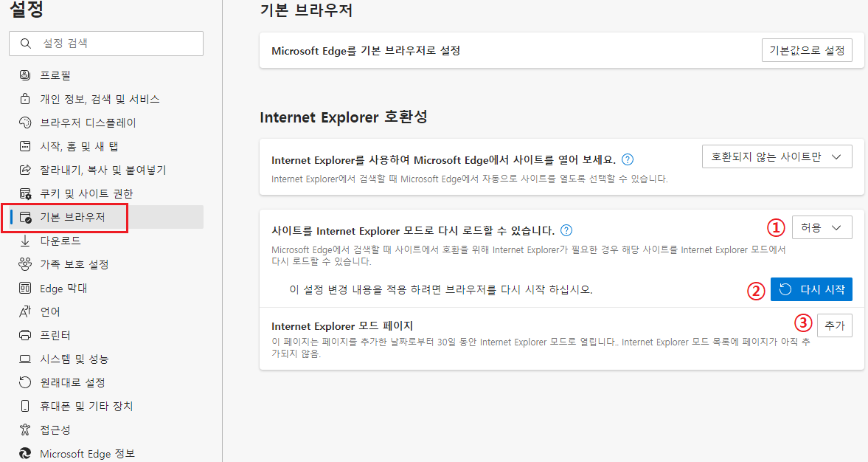
Task: Click the lock icon for privacy settings
Action: (x=25, y=99)
